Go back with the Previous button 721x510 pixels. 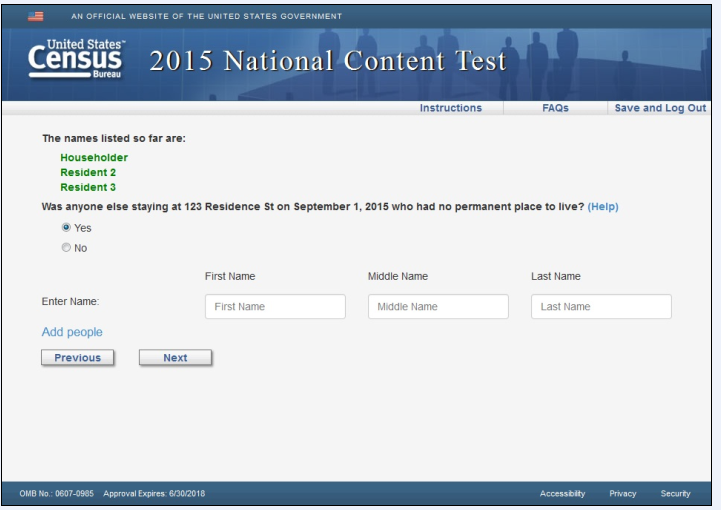[78, 358]
